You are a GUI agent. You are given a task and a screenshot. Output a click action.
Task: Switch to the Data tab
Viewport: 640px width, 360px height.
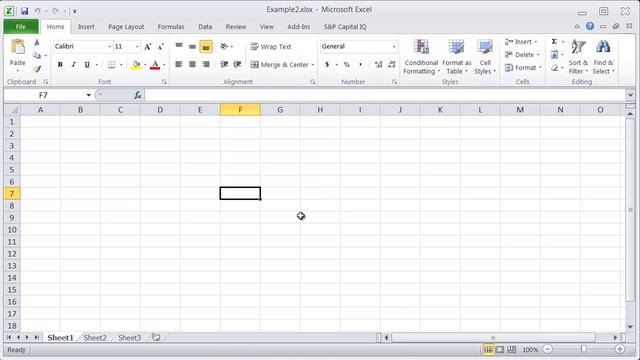pos(205,27)
